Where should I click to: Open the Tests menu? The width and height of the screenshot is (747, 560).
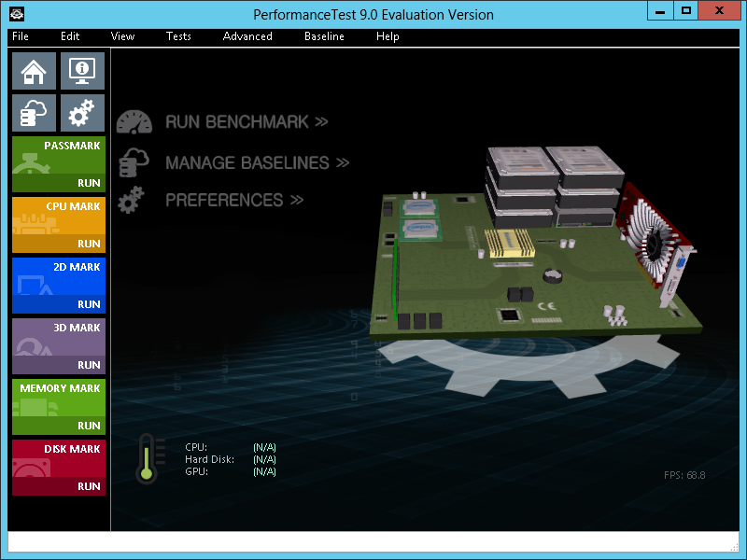178,36
